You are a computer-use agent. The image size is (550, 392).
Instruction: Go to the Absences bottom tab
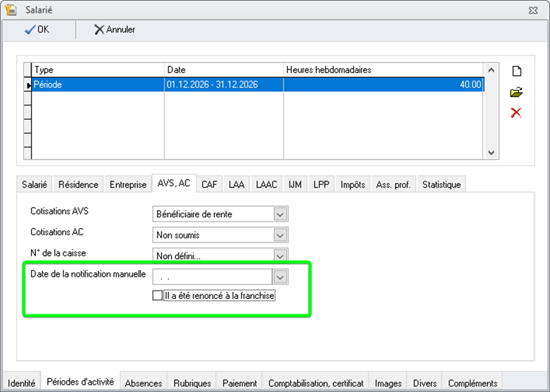click(144, 383)
